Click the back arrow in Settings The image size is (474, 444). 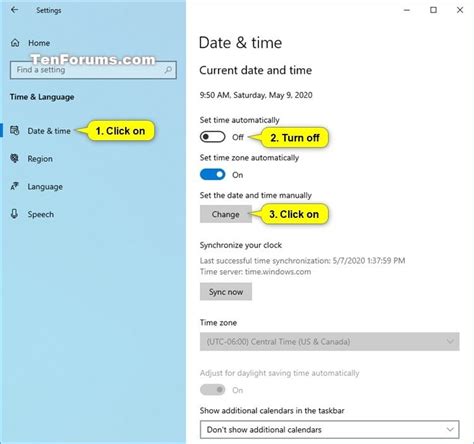[14, 10]
